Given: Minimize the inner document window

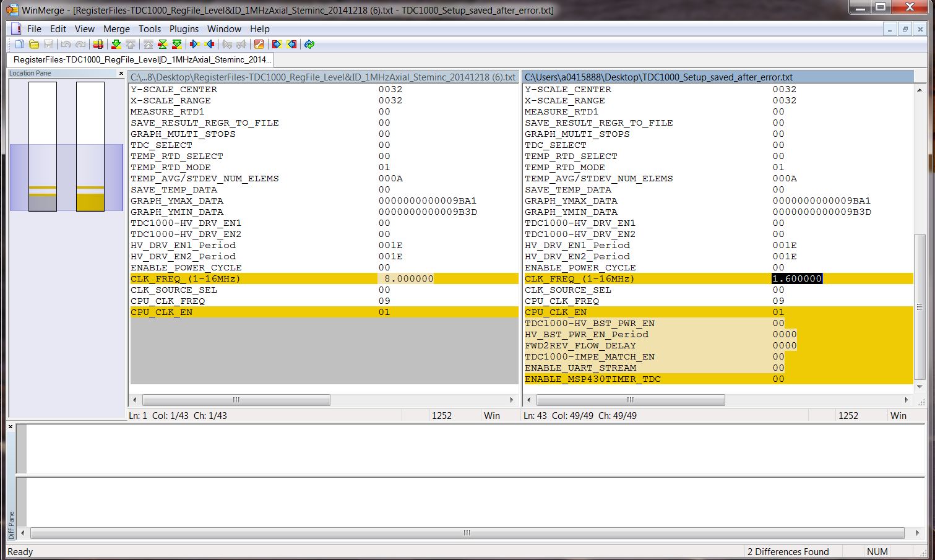Looking at the screenshot, I should 890,29.
